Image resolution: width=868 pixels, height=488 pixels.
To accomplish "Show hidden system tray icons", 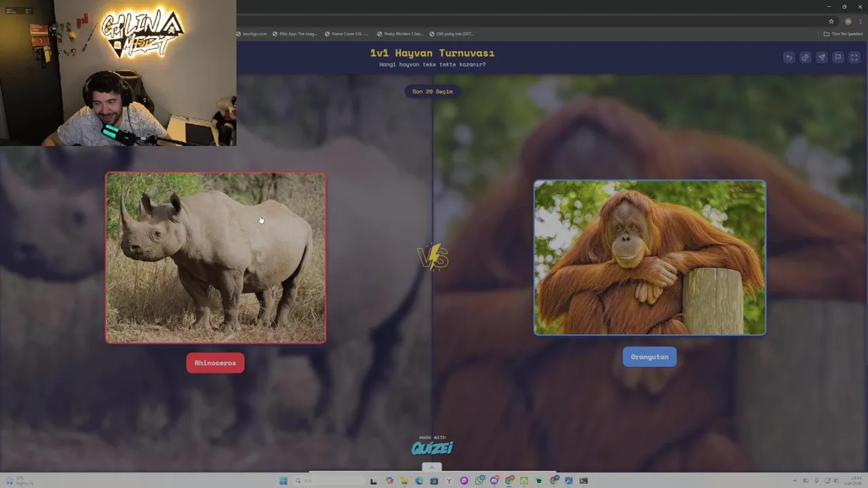I will click(x=795, y=481).
